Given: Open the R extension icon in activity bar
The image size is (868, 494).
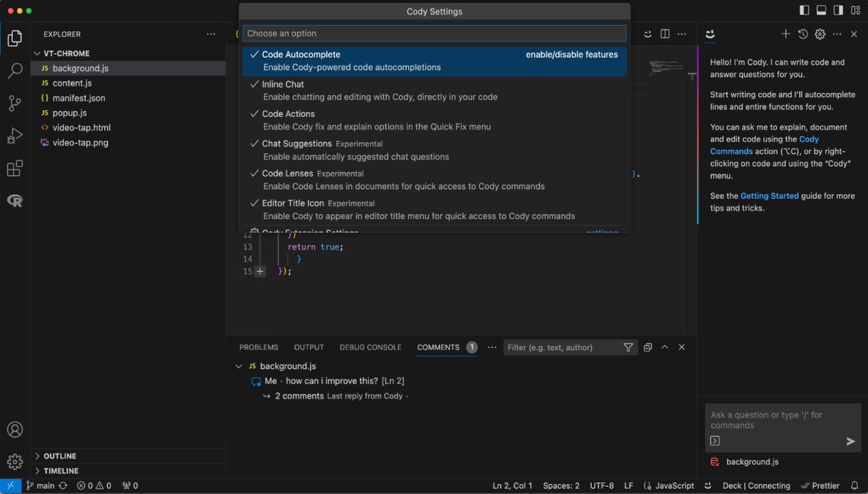Looking at the screenshot, I should pyautogui.click(x=15, y=201).
